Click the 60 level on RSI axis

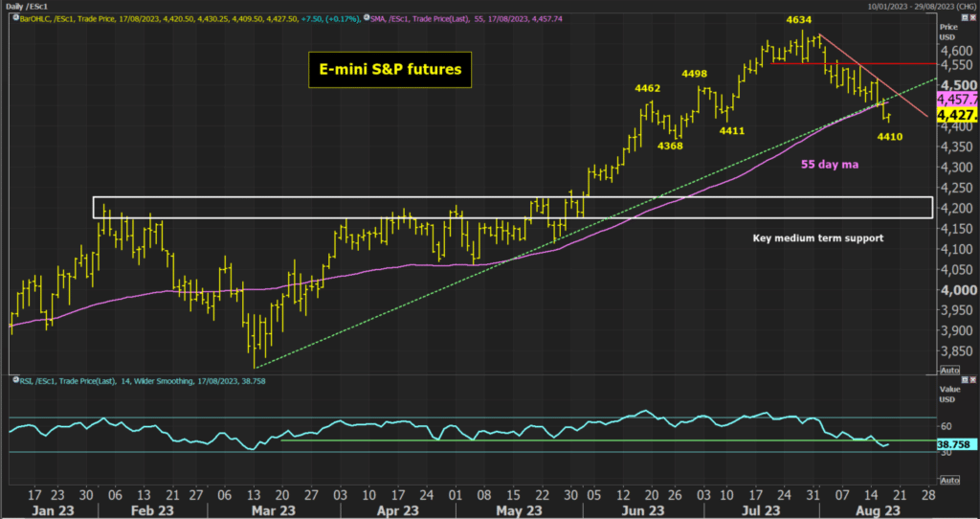(x=947, y=426)
